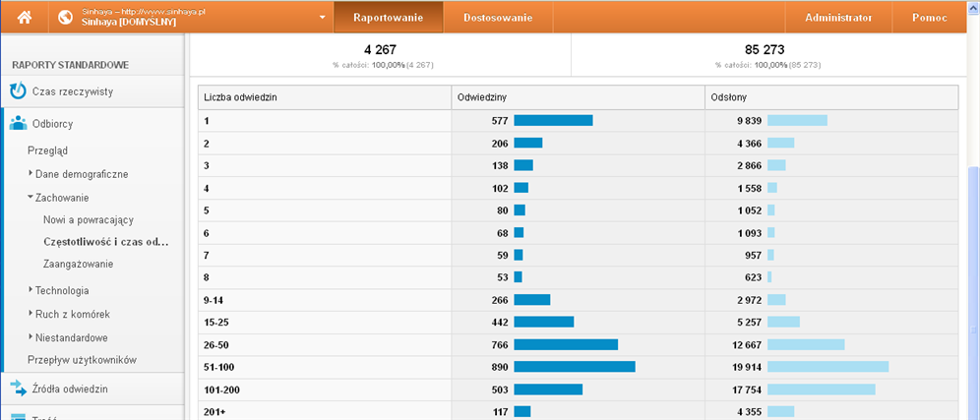This screenshot has width=980, height=420.
Task: Switch to the Raportowanie tab
Action: point(388,18)
